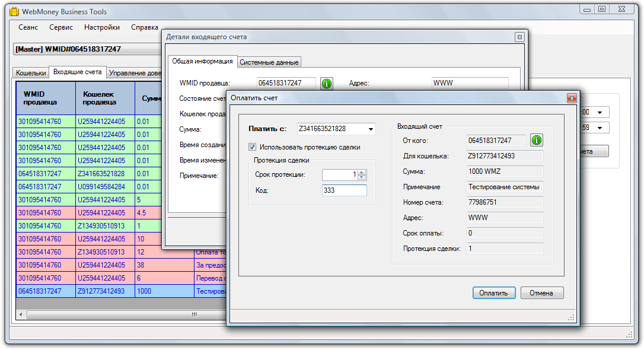Switch to the Системные данные tab
Viewport: 644px width, 350px height.
coord(269,62)
